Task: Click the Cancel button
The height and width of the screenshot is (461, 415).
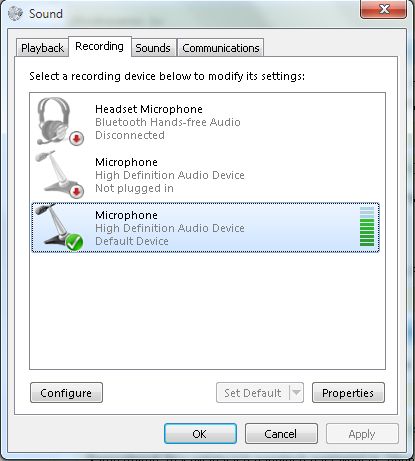Action: (x=281, y=434)
